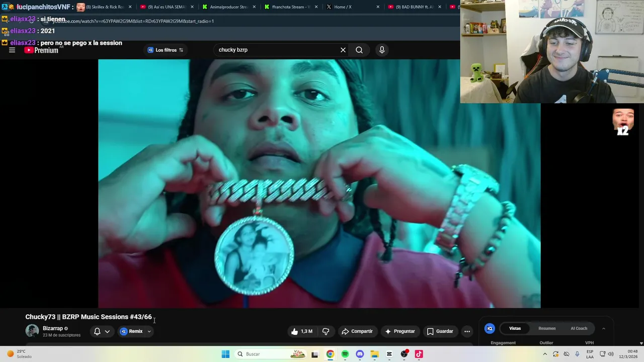Open the ESP LAA language switcher
Screen dimensions: 644x362
[590, 354]
